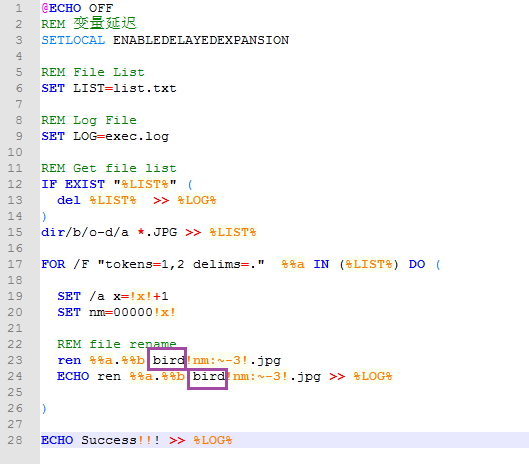Click line number 10 in the gutter

tap(15, 152)
